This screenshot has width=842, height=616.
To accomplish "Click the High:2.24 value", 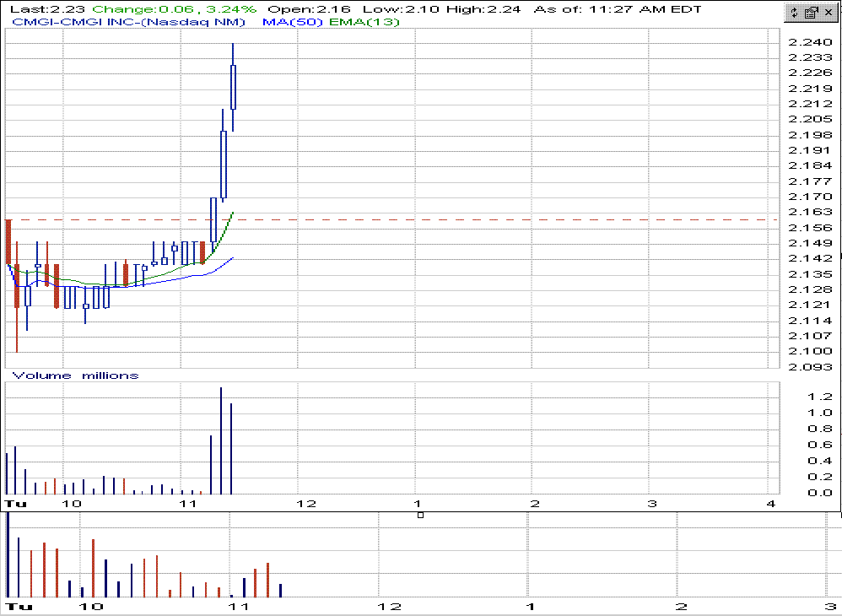I will (483, 9).
